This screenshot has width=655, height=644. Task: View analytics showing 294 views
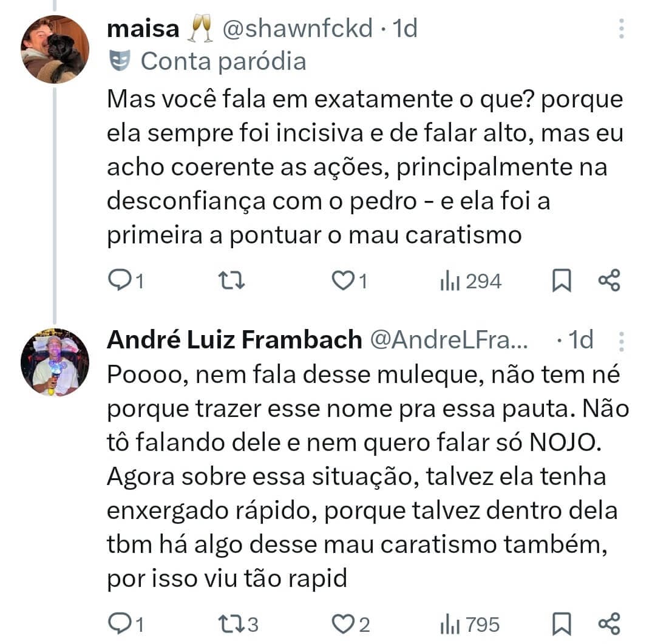point(470,280)
